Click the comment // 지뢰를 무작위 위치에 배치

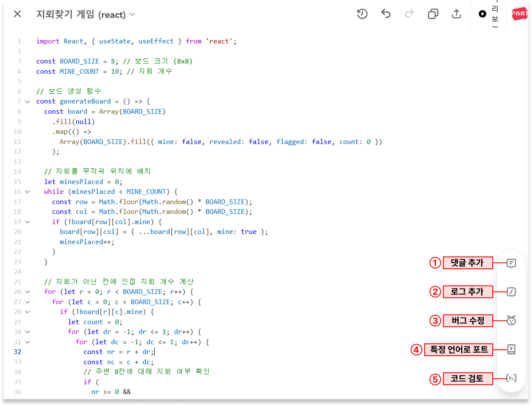[98, 171]
